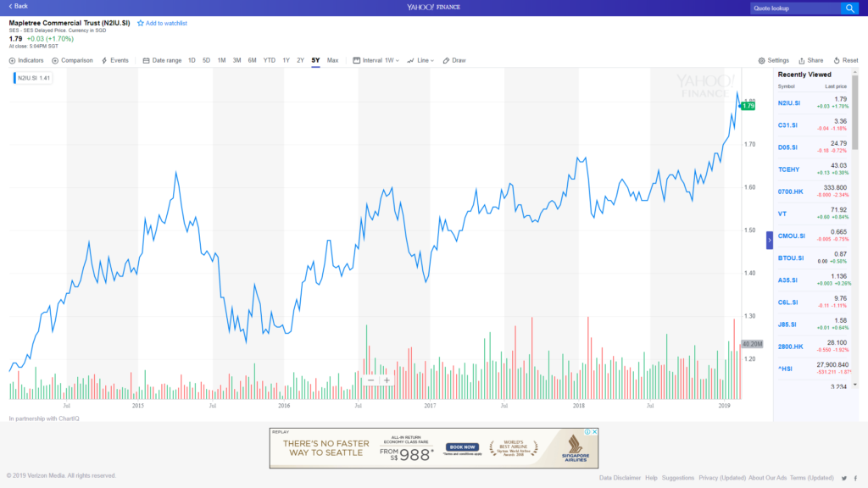Open the Terms (Updated) link
This screenshot has height=488, width=868.
[x=811, y=478]
